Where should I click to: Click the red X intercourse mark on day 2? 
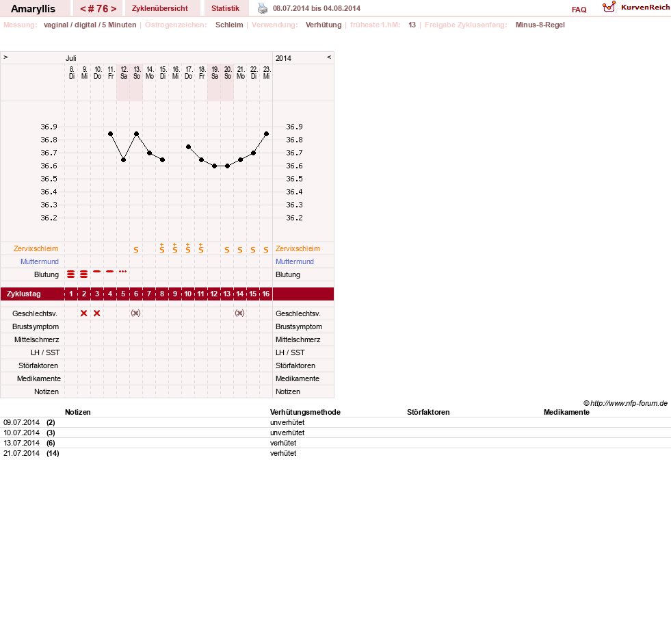pos(84,313)
